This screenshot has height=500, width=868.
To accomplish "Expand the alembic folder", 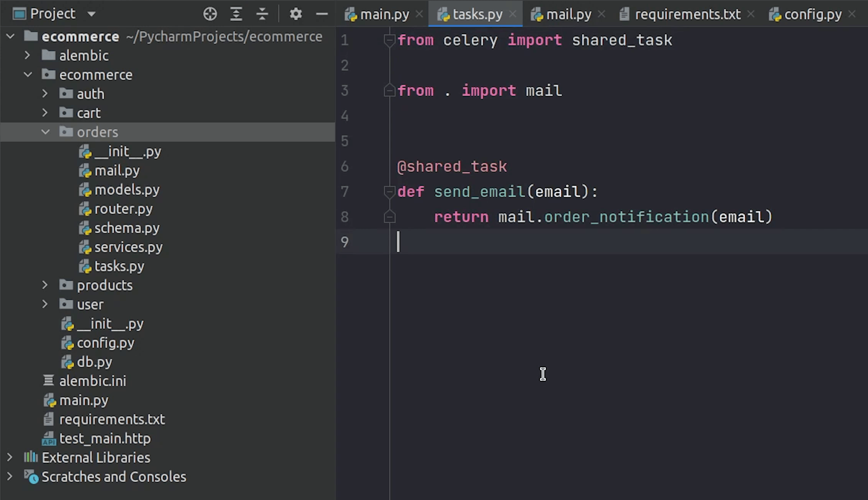I will click(27, 55).
